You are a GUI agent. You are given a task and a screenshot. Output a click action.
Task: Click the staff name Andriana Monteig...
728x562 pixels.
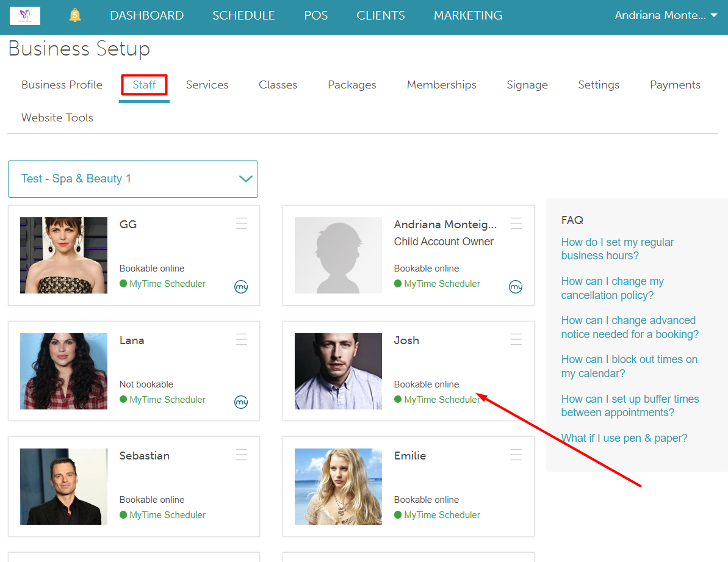(445, 225)
